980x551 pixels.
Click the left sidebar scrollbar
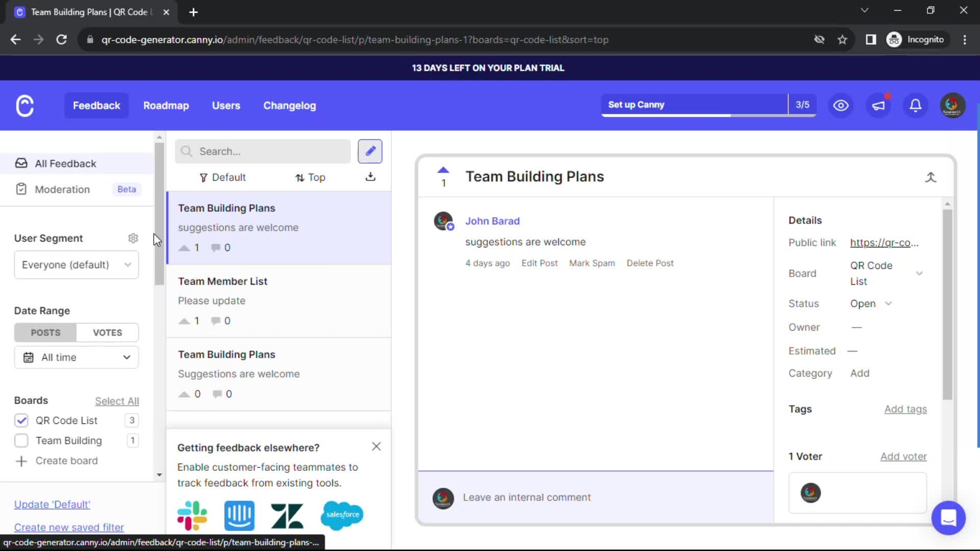(159, 214)
